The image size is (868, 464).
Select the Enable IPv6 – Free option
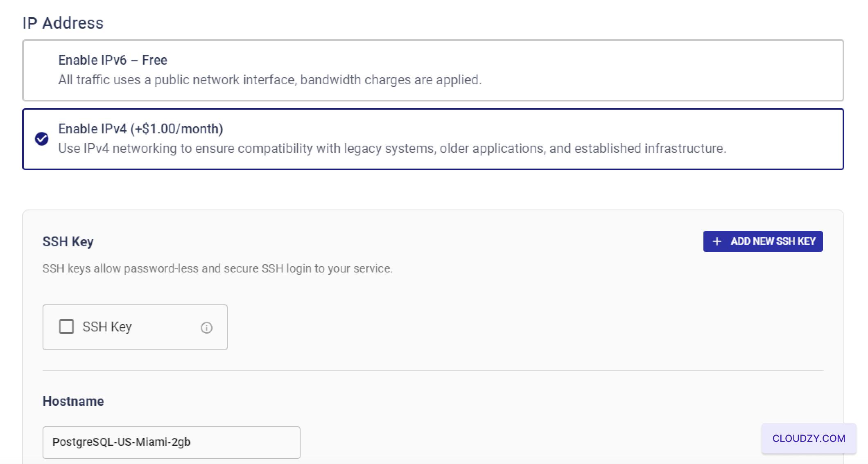(433, 70)
